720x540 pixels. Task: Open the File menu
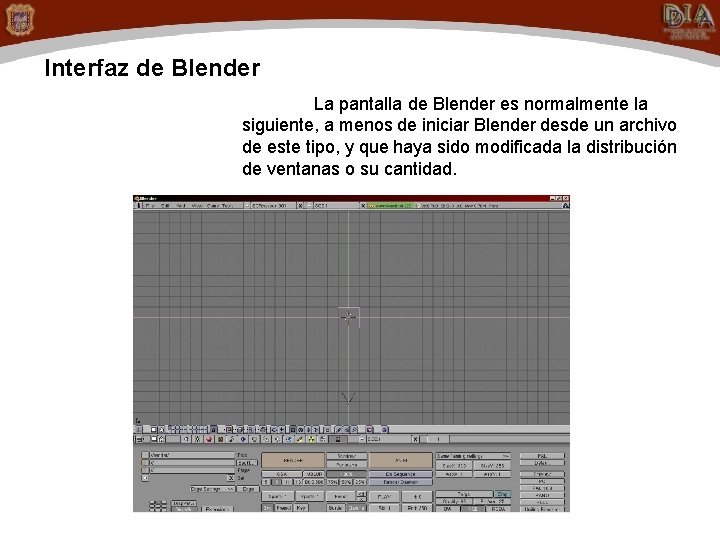pos(149,206)
